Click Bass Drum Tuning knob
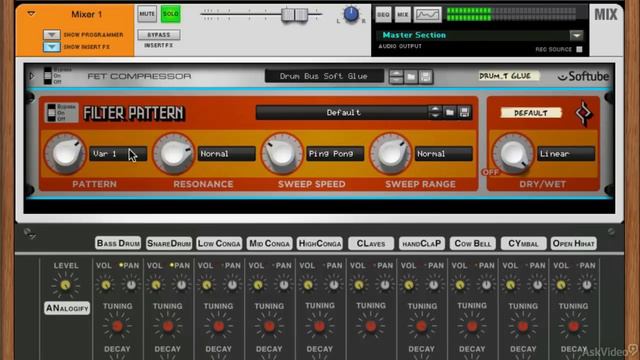This screenshot has width=640, height=360. [x=118, y=326]
